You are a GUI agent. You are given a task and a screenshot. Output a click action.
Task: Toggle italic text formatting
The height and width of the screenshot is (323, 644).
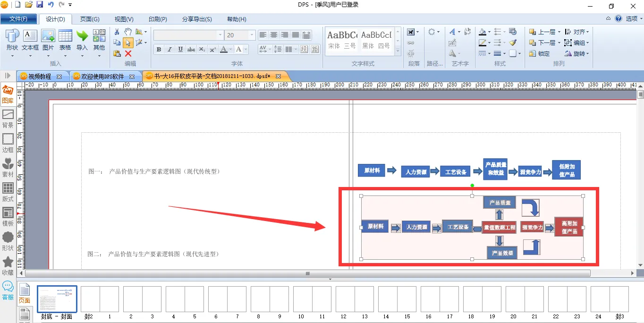pyautogui.click(x=169, y=50)
